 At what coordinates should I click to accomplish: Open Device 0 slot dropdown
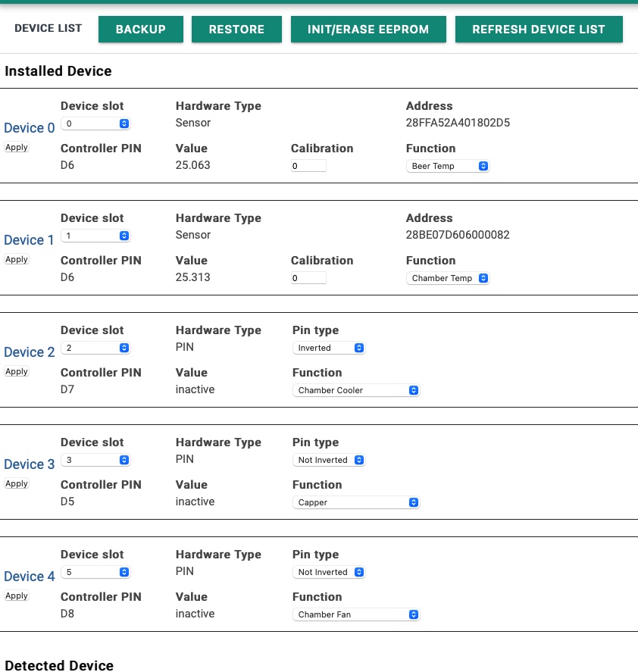point(95,123)
